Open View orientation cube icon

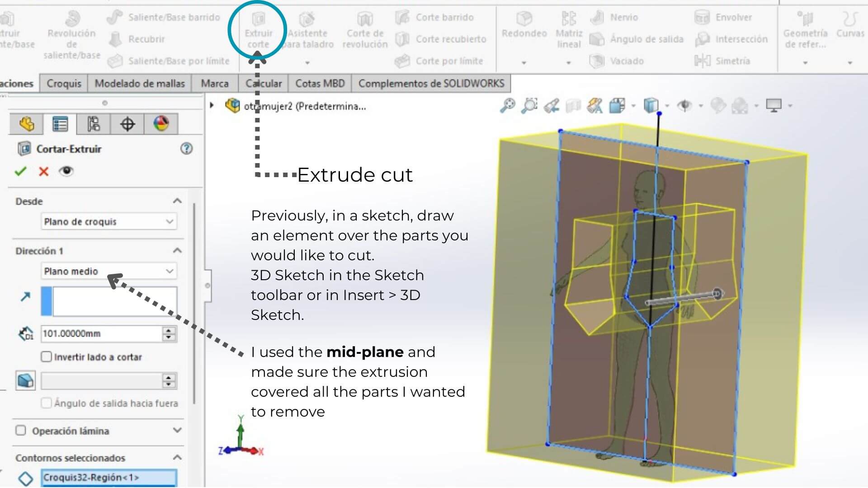tap(617, 106)
